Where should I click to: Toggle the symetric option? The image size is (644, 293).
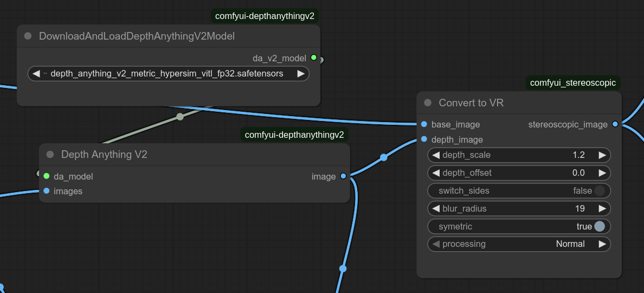pos(599,226)
